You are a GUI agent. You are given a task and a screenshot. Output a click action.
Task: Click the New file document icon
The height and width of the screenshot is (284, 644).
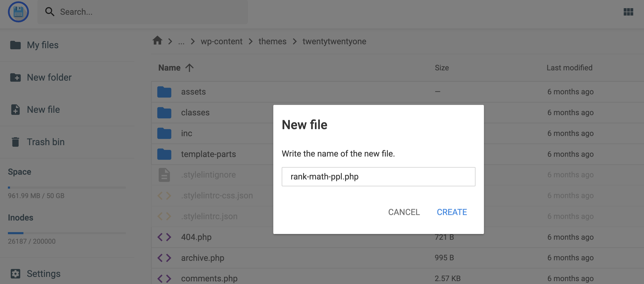(16, 110)
